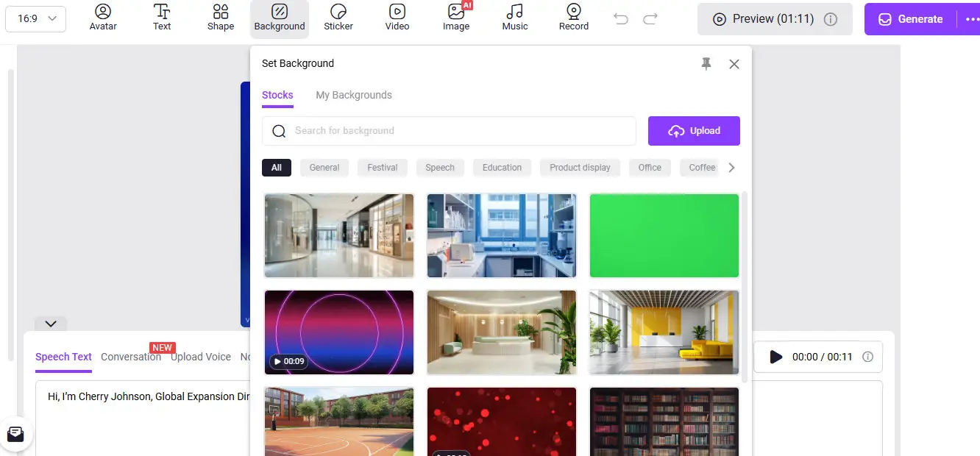The width and height of the screenshot is (980, 456).
Task: Filter backgrounds by Speech
Action: pos(440,168)
